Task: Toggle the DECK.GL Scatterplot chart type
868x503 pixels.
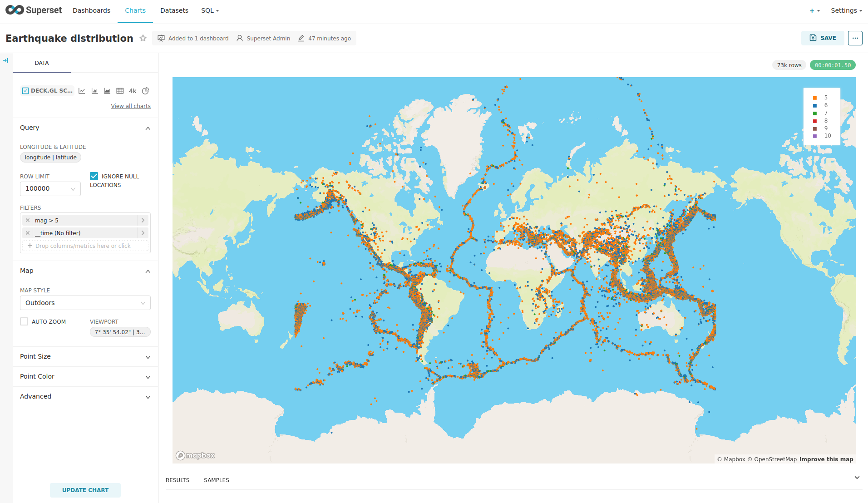Action: coord(47,91)
